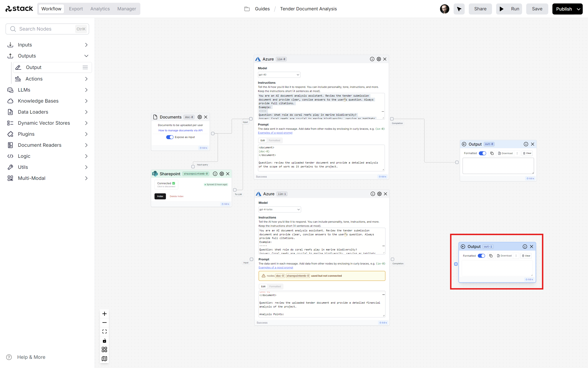The width and height of the screenshot is (588, 368).
Task: Click the Connected checkbox in Sharepoint node
Action: coord(174,183)
